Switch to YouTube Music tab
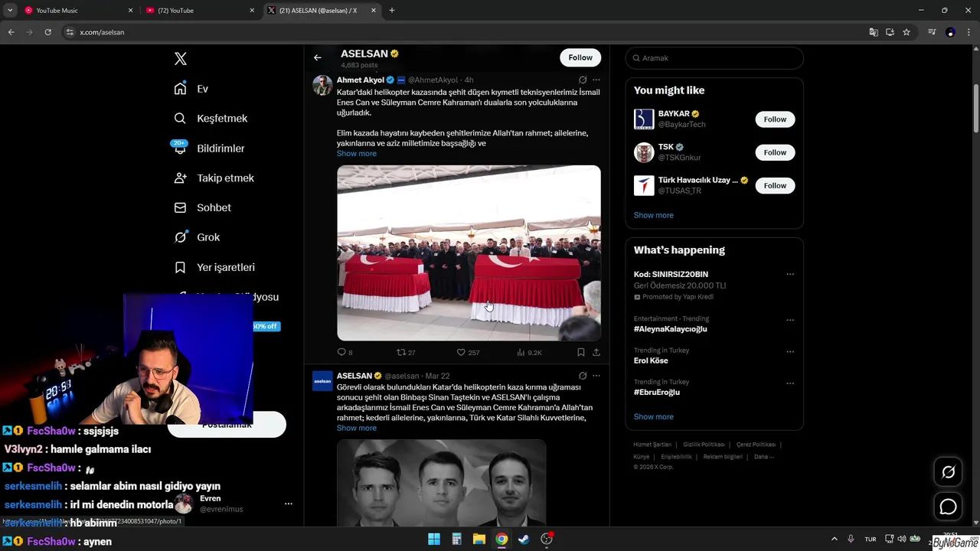 77,11
